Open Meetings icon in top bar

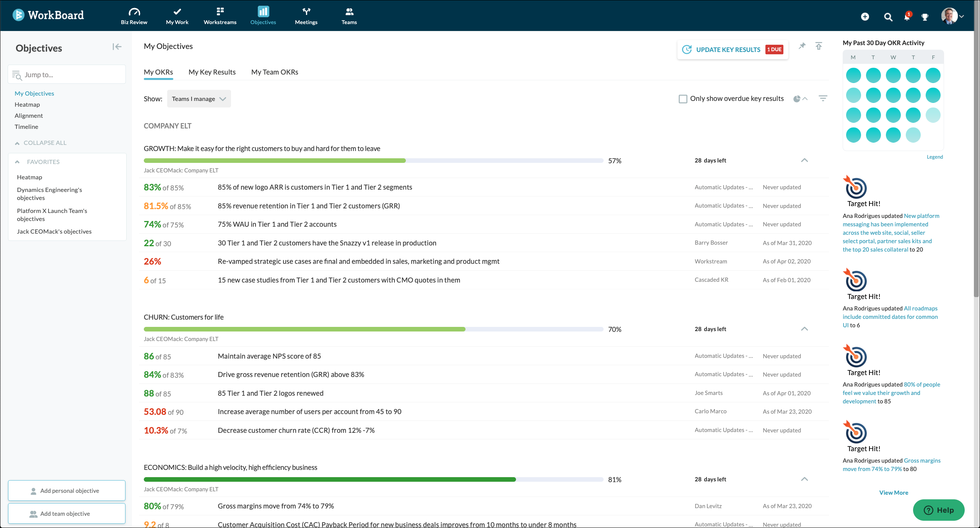(x=306, y=11)
